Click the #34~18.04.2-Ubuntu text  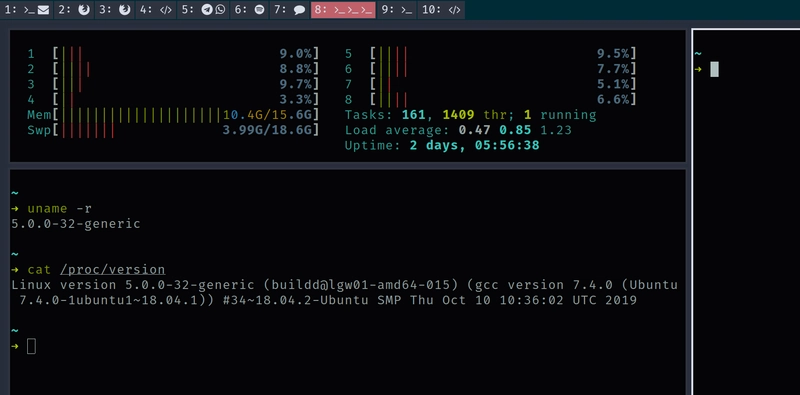coord(296,300)
